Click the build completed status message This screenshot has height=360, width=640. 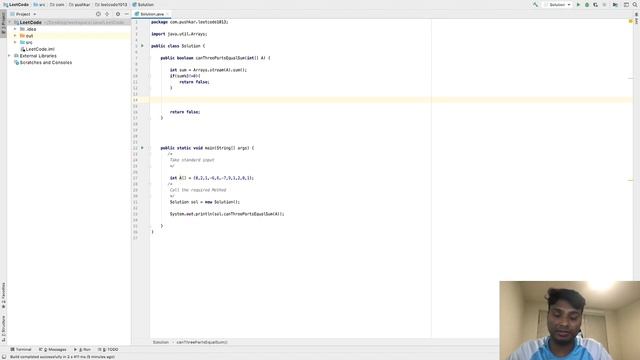pyautogui.click(x=62, y=357)
